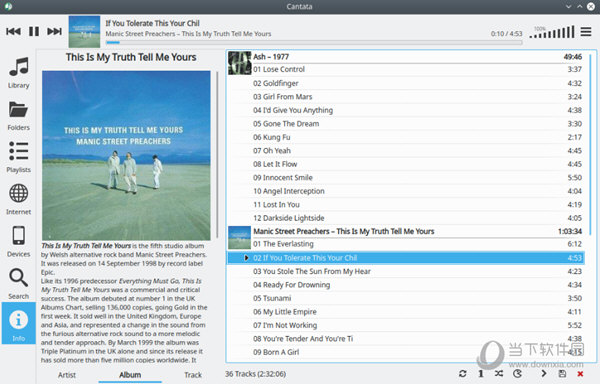The image size is (600, 384).
Task: Open the Folders view
Action: (x=18, y=116)
